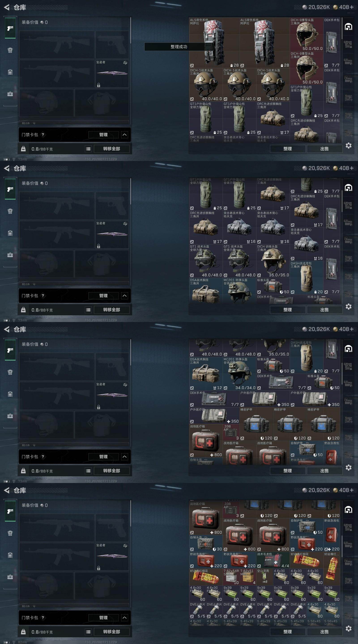Image resolution: width=358 pixels, height=644 pixels.
Task: Select the 空山灵雨 drink item
Action: pos(265,577)
